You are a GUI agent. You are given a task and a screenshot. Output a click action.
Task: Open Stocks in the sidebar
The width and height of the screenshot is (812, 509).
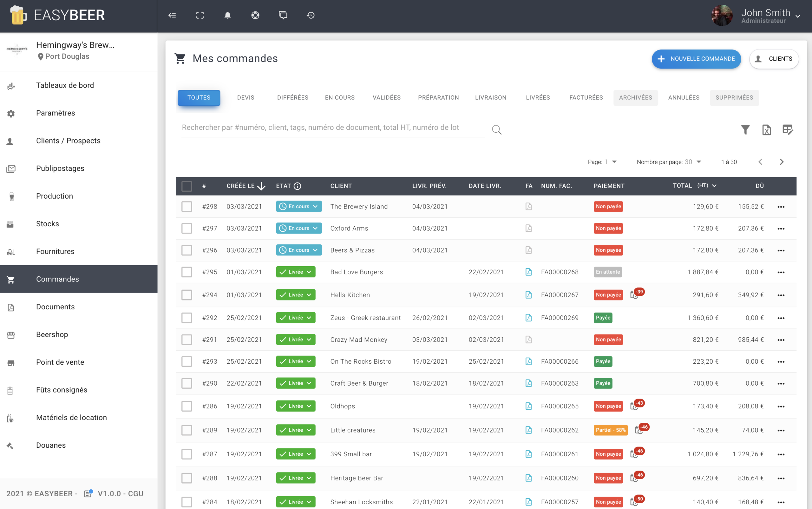(x=48, y=224)
